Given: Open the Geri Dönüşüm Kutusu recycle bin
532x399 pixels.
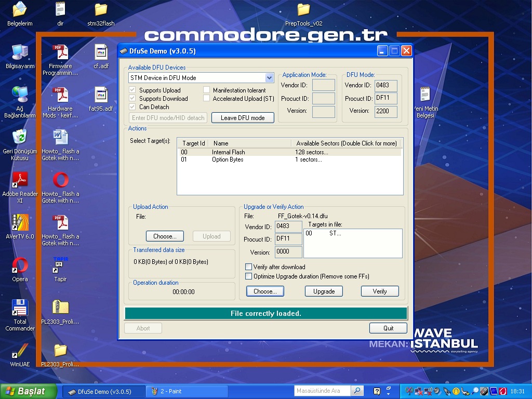Looking at the screenshot, I should pyautogui.click(x=20, y=138).
